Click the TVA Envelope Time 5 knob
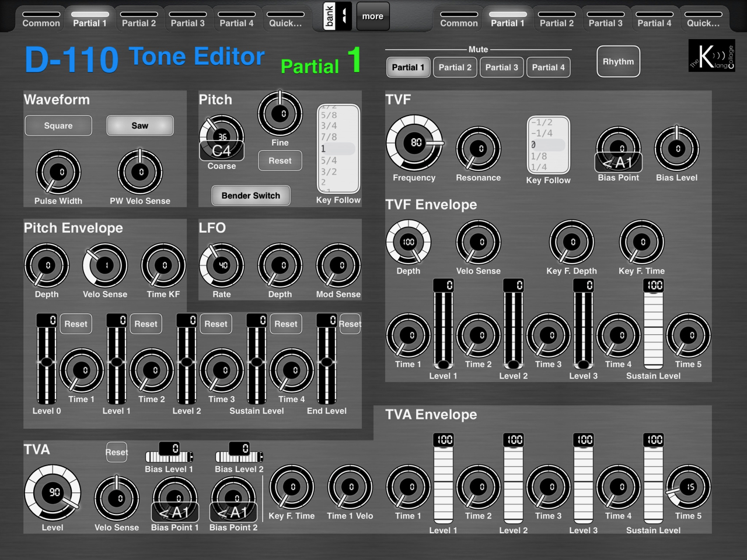 [x=689, y=487]
